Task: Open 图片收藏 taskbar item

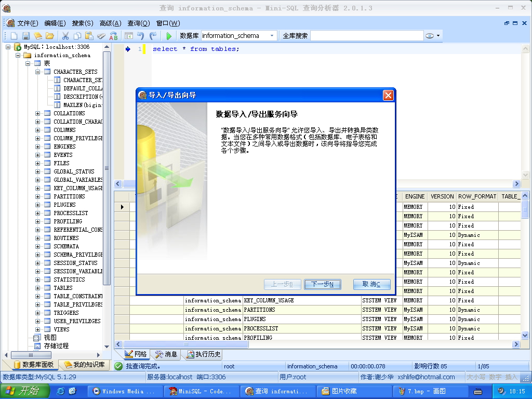Action: click(x=353, y=391)
